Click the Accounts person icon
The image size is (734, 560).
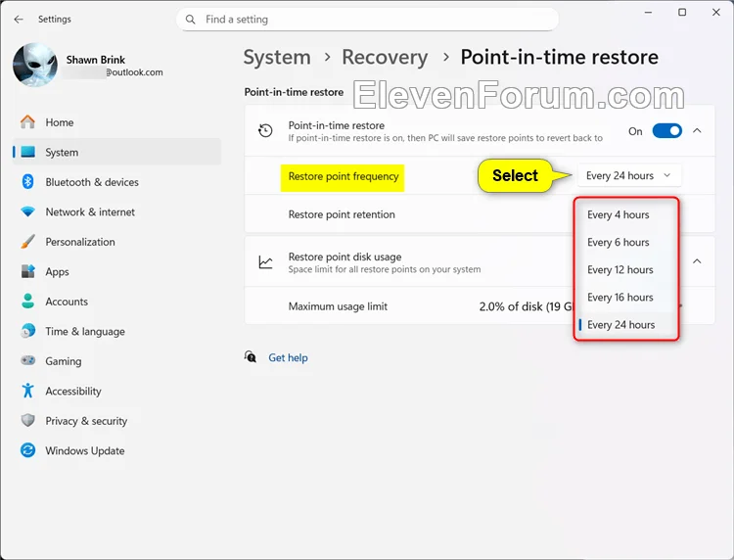coord(27,302)
